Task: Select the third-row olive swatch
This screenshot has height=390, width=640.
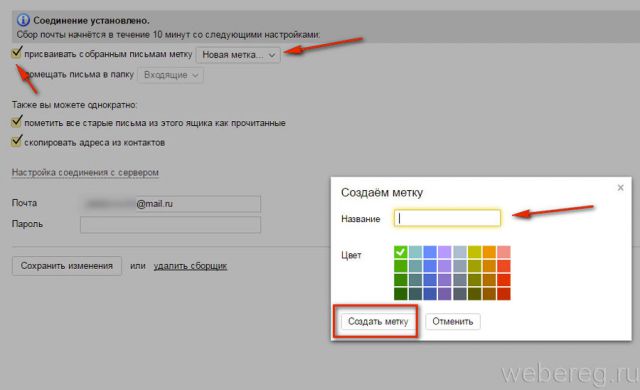Action: (x=474, y=280)
